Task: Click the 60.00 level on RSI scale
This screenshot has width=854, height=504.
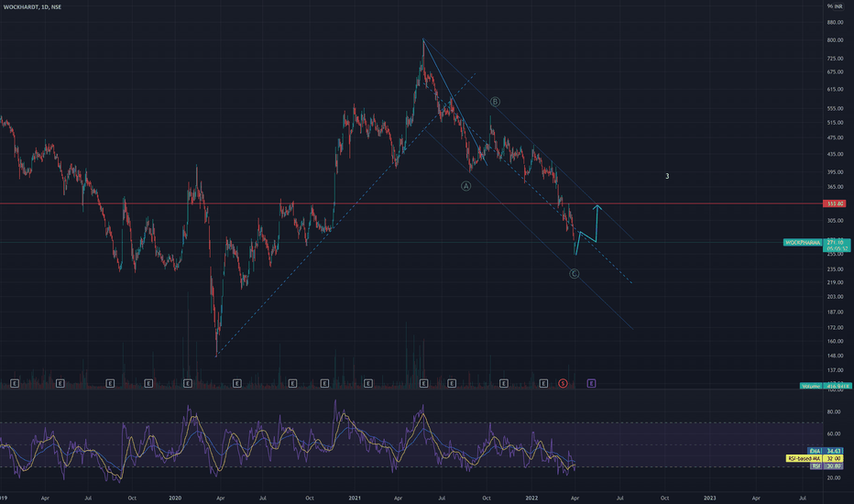Action: tap(834, 434)
